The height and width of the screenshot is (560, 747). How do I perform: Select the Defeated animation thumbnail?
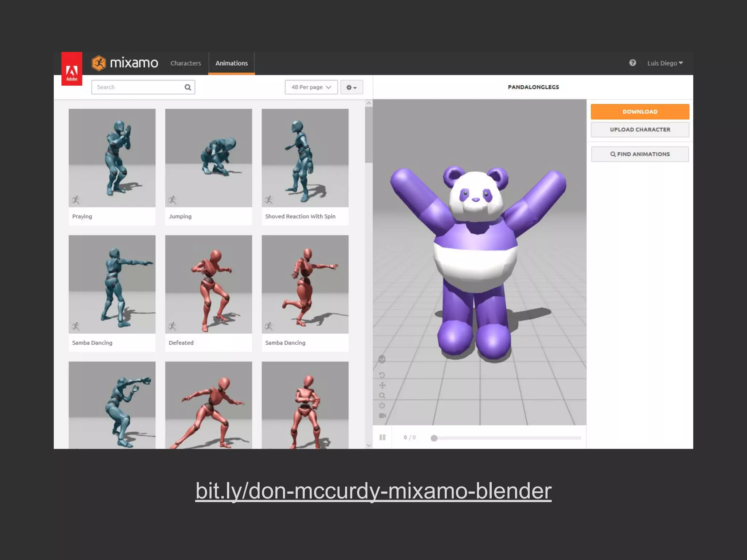pos(209,284)
